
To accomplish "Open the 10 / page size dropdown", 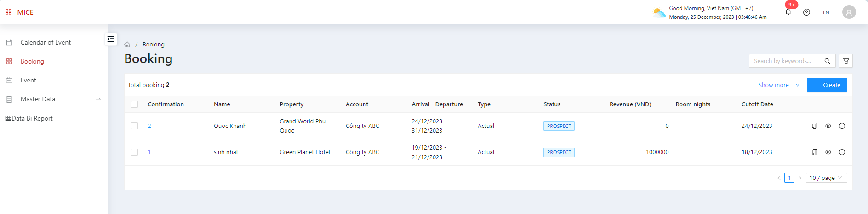I will [x=826, y=178].
